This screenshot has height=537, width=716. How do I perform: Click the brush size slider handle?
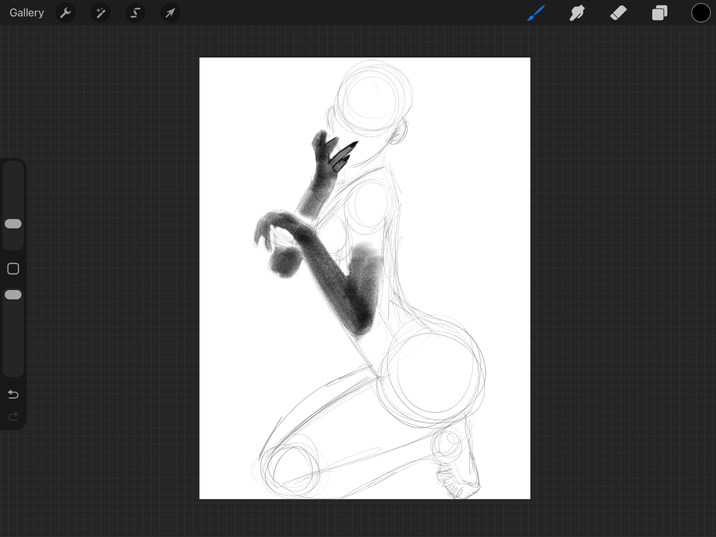click(13, 224)
